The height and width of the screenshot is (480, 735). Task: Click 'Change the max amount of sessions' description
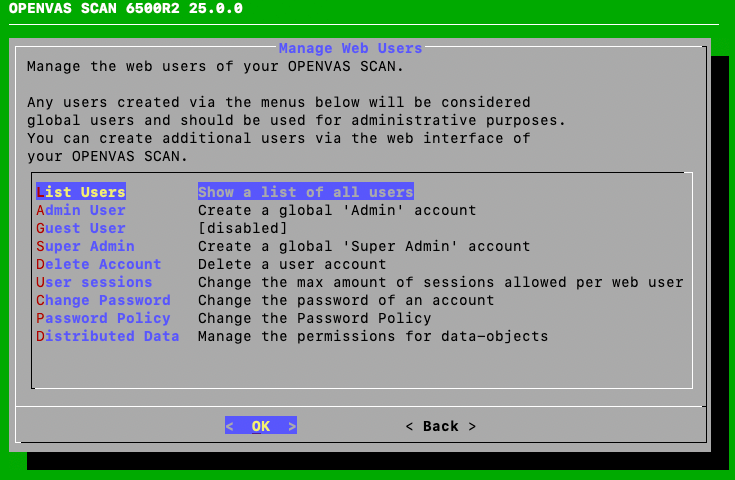[x=440, y=282]
